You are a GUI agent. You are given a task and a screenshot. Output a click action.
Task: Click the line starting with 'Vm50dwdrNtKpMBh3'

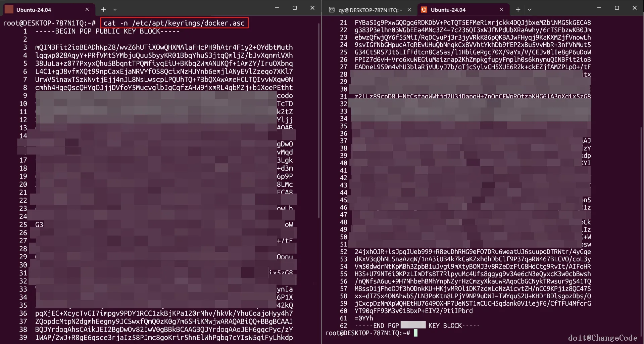tap(473, 266)
